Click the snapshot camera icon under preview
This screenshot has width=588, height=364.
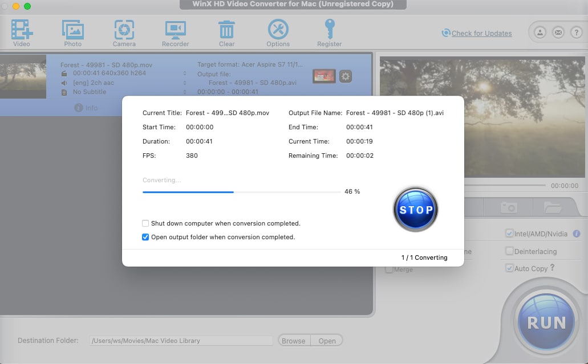[509, 207]
